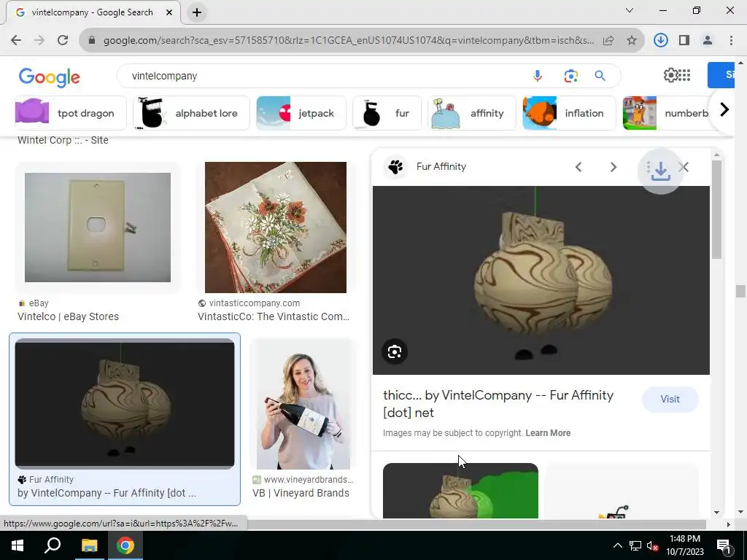Open File Explorer from the taskbar
This screenshot has height=560, width=747.
coord(89,545)
